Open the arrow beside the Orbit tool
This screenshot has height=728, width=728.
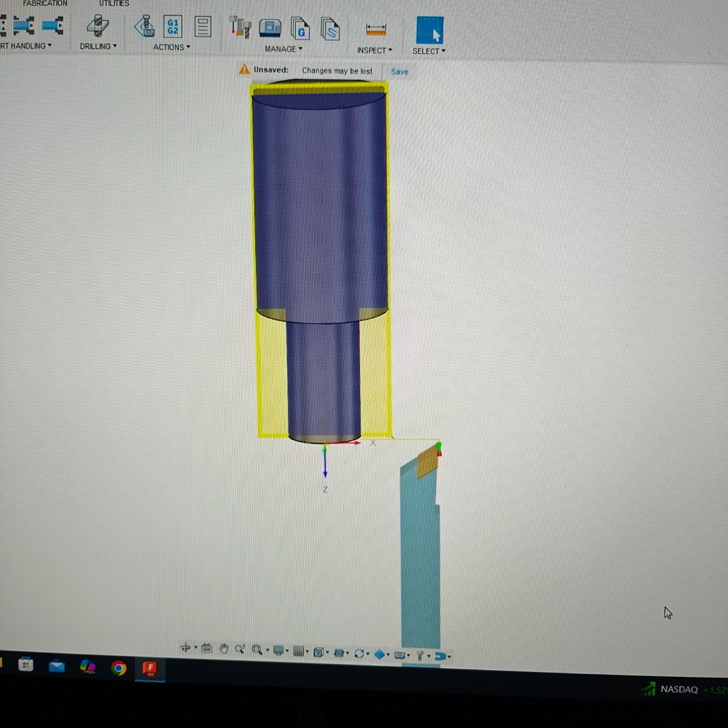click(x=195, y=647)
